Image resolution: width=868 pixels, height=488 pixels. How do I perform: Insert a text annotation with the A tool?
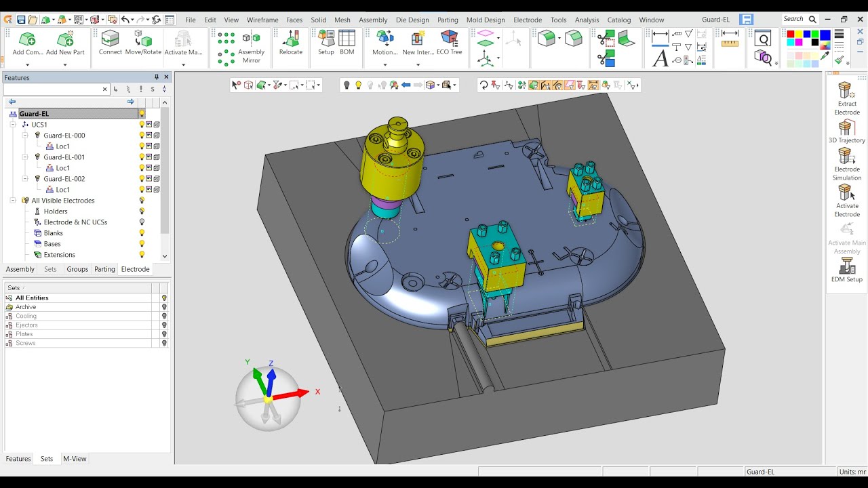point(660,59)
